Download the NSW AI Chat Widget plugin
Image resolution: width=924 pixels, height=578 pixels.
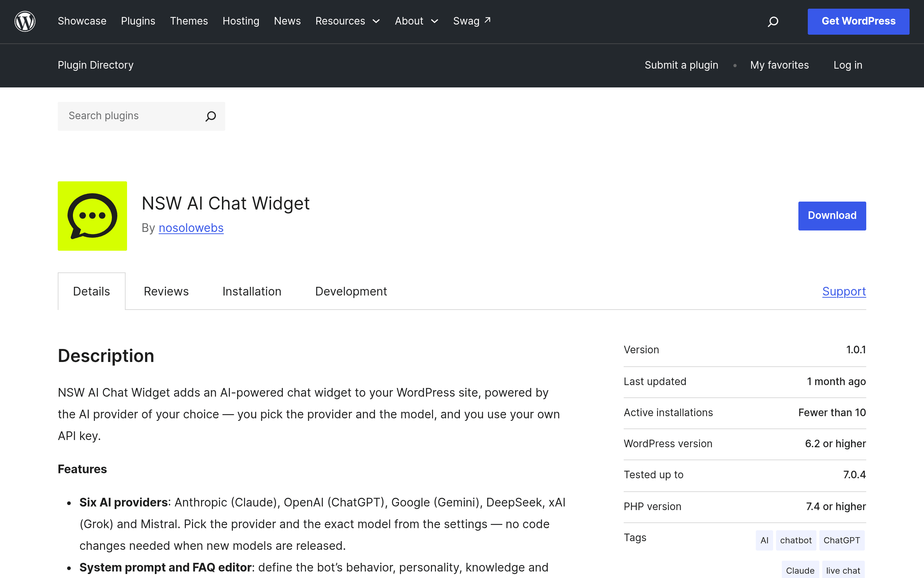pyautogui.click(x=832, y=216)
